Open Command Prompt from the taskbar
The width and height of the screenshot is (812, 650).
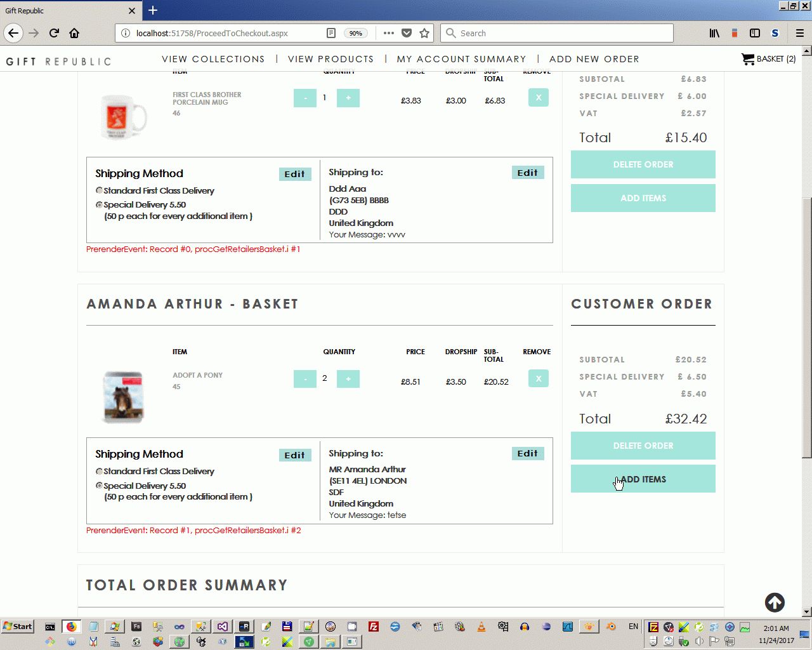tap(50, 627)
